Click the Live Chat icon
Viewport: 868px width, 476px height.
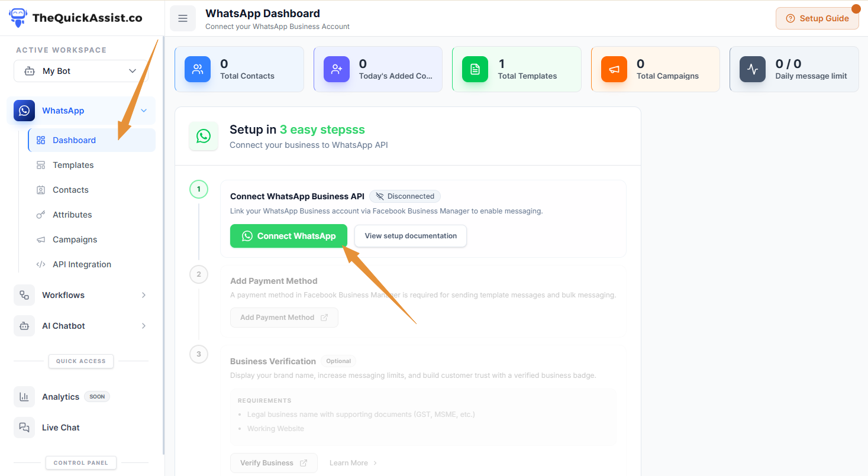coord(24,427)
